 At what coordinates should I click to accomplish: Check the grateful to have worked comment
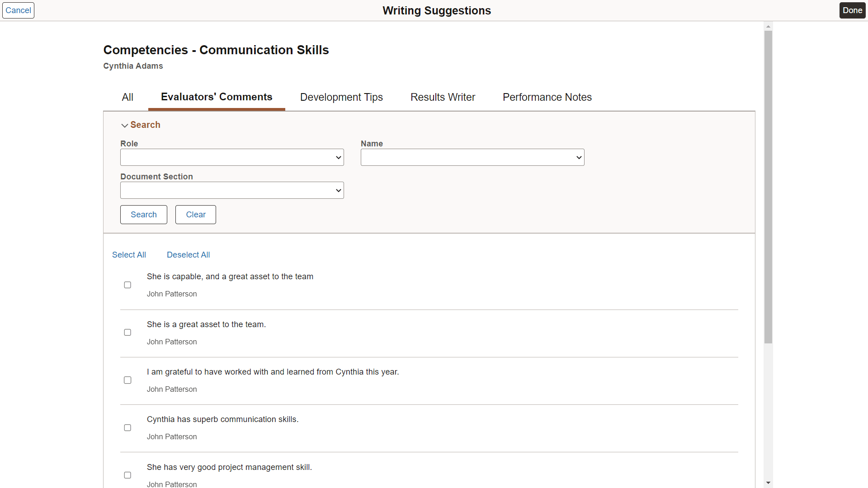click(x=127, y=380)
